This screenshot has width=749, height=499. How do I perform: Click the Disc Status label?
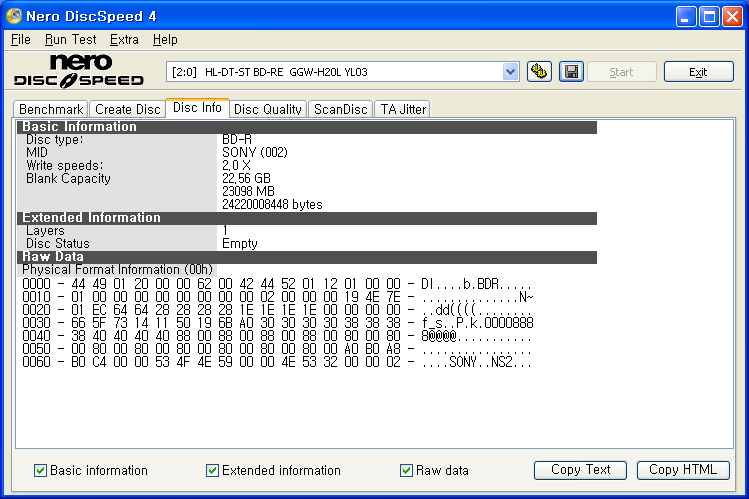point(58,244)
